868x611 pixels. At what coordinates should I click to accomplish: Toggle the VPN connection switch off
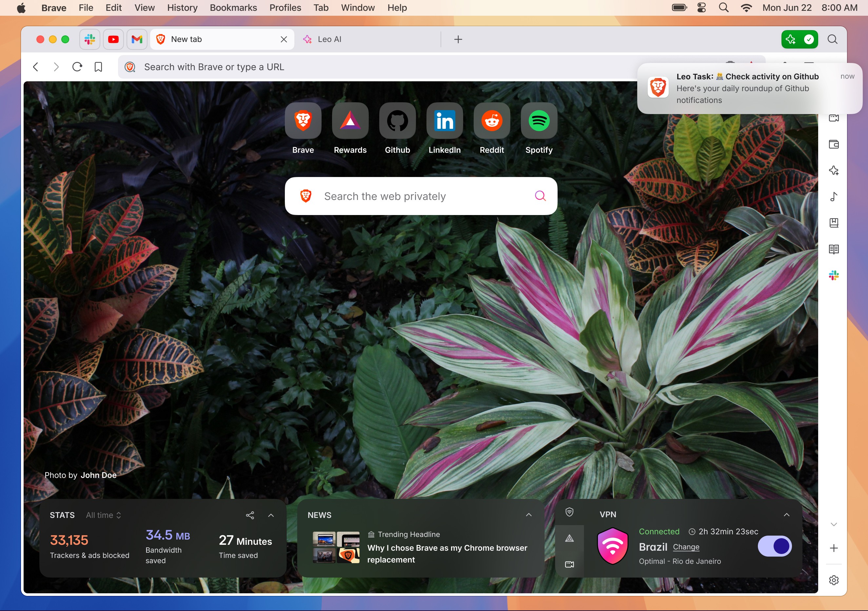(x=775, y=546)
